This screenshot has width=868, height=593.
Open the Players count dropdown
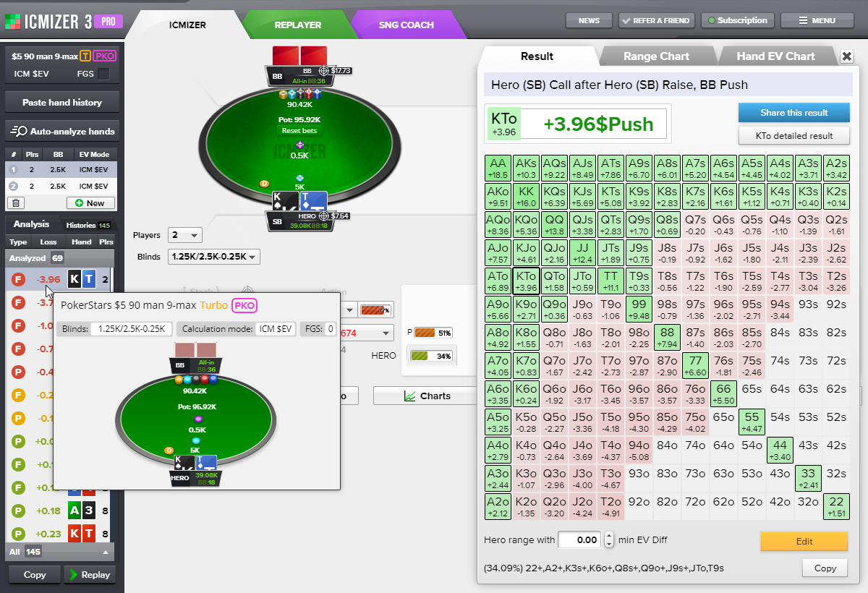[x=184, y=235]
